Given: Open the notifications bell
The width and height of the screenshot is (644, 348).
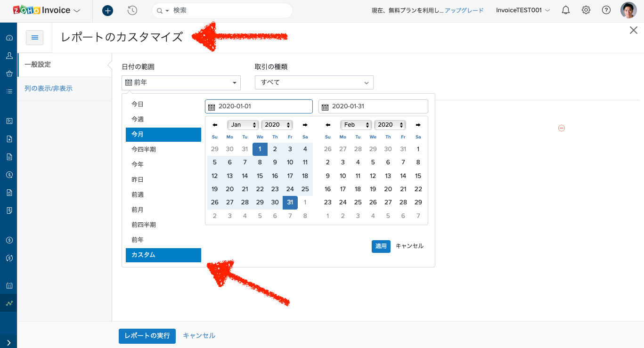Looking at the screenshot, I should click(x=566, y=10).
